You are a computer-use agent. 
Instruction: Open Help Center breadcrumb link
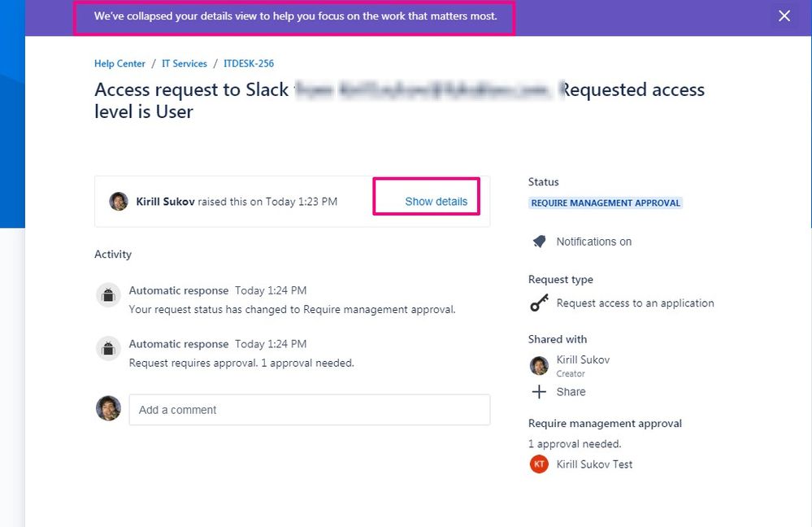click(x=119, y=63)
